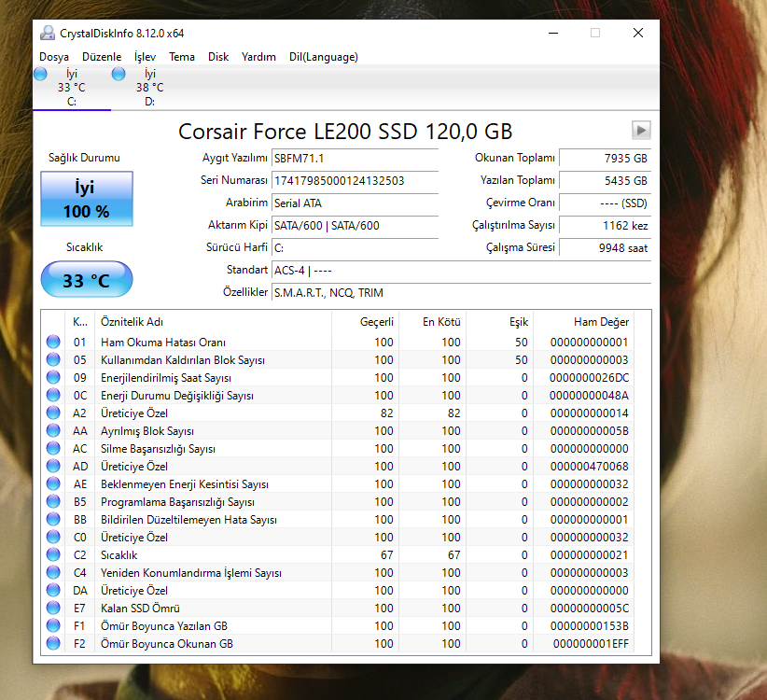This screenshot has width=767, height=700.
Task: Click status orb for Enerjilendirilmiş Saat Sayısı
Action: (x=53, y=378)
